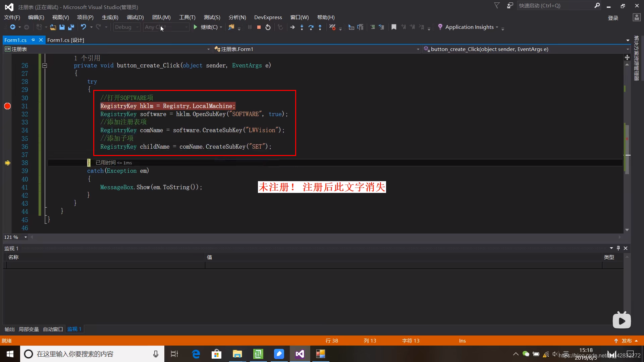Switch to the Form1.cs [设计] tab
644x362 pixels.
66,40
